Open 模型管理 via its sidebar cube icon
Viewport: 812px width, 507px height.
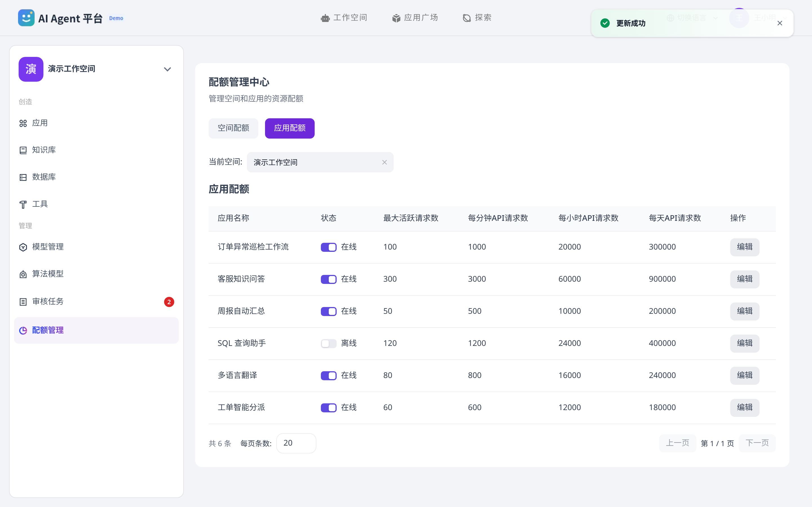23,247
